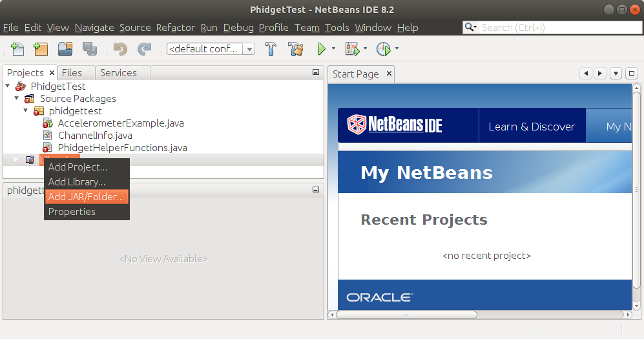
Task: Minimize the Navigator panel
Action: tap(316, 190)
